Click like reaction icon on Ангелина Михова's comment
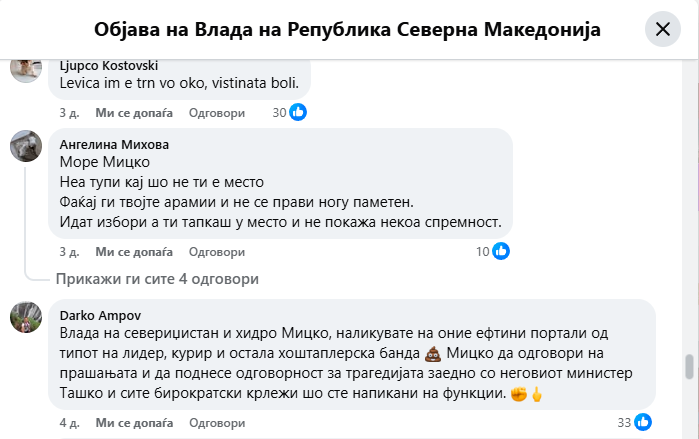 pos(501,251)
